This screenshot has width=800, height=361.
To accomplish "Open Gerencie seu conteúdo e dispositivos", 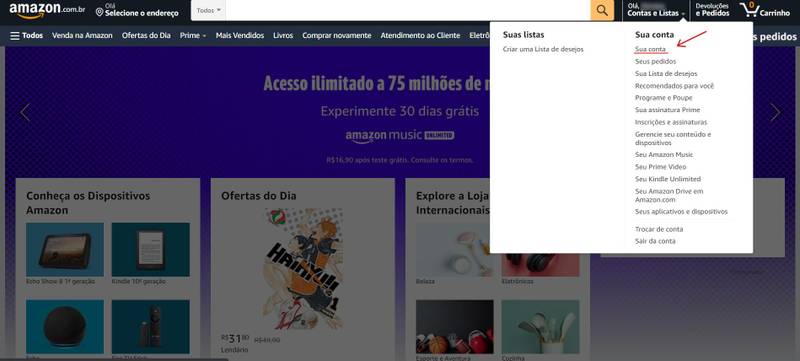I will pos(673,139).
